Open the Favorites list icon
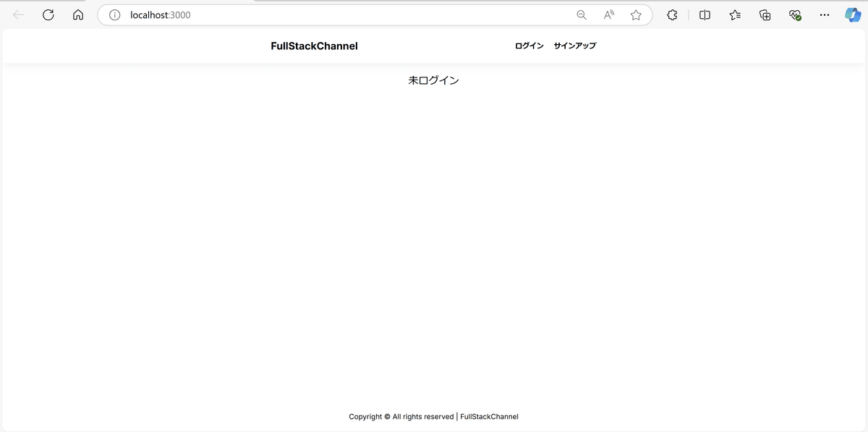Viewport: 868px width, 432px height. [735, 14]
